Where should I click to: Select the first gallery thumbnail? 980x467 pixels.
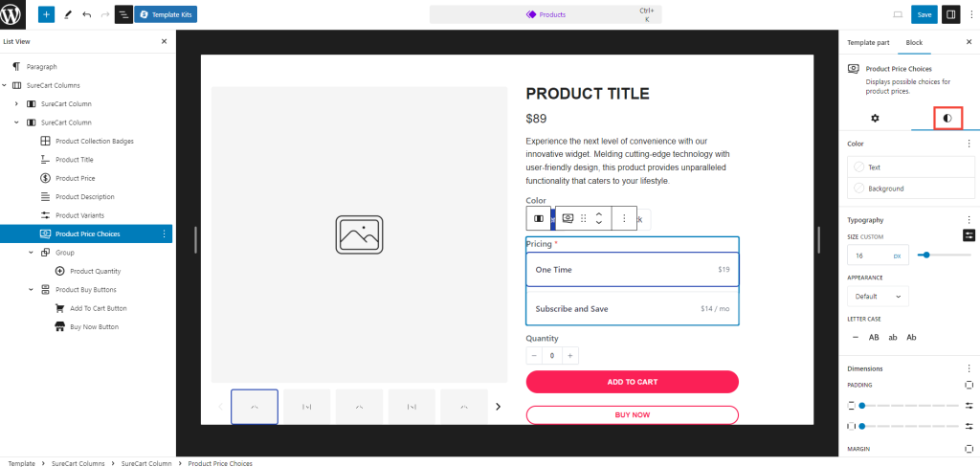tap(255, 407)
